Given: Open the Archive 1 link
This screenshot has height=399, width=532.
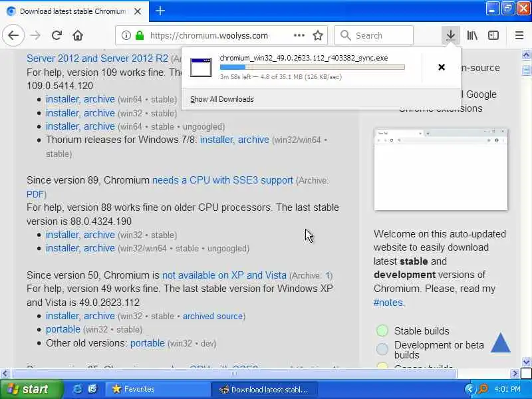Looking at the screenshot, I should tap(328, 275).
